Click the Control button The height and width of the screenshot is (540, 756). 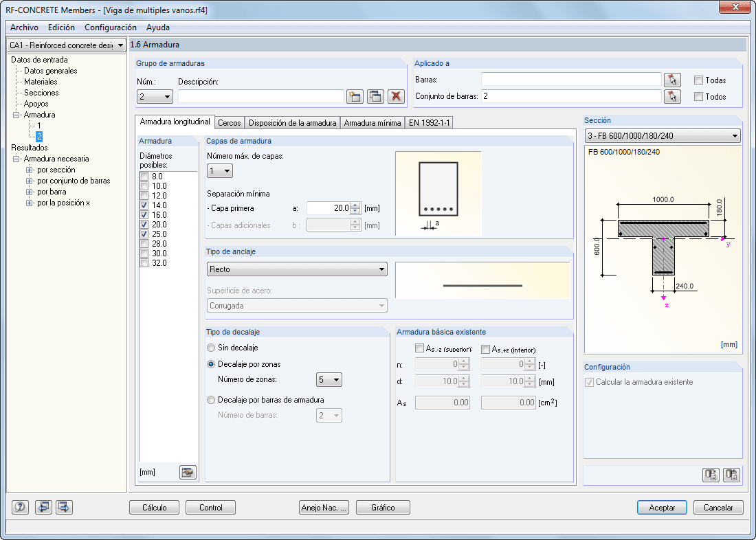211,508
